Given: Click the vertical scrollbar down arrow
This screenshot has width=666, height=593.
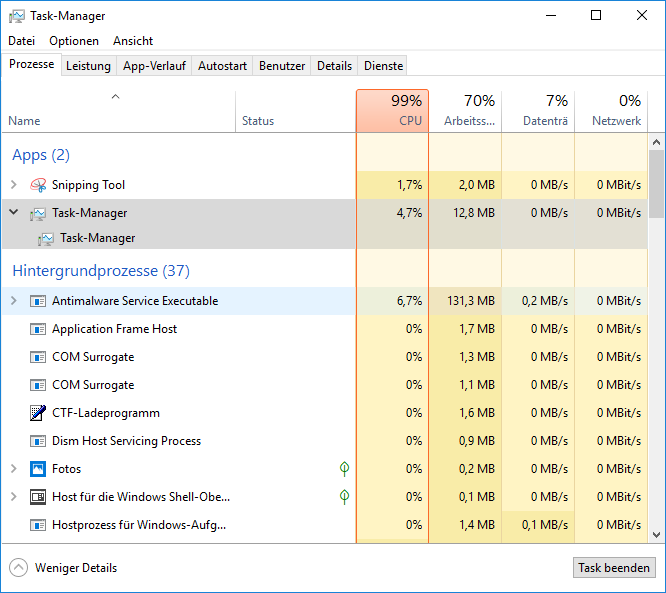Looking at the screenshot, I should (x=657, y=535).
